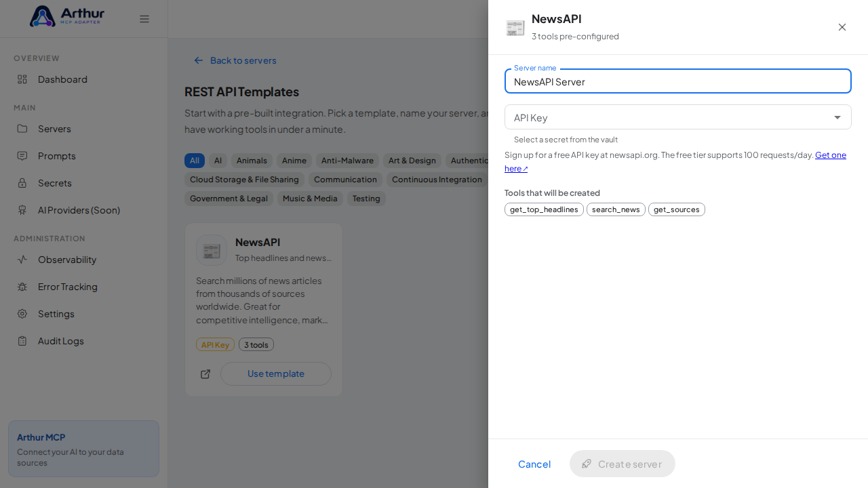868x488 pixels.
Task: Filter by Government & Legal chip
Action: [x=229, y=199]
